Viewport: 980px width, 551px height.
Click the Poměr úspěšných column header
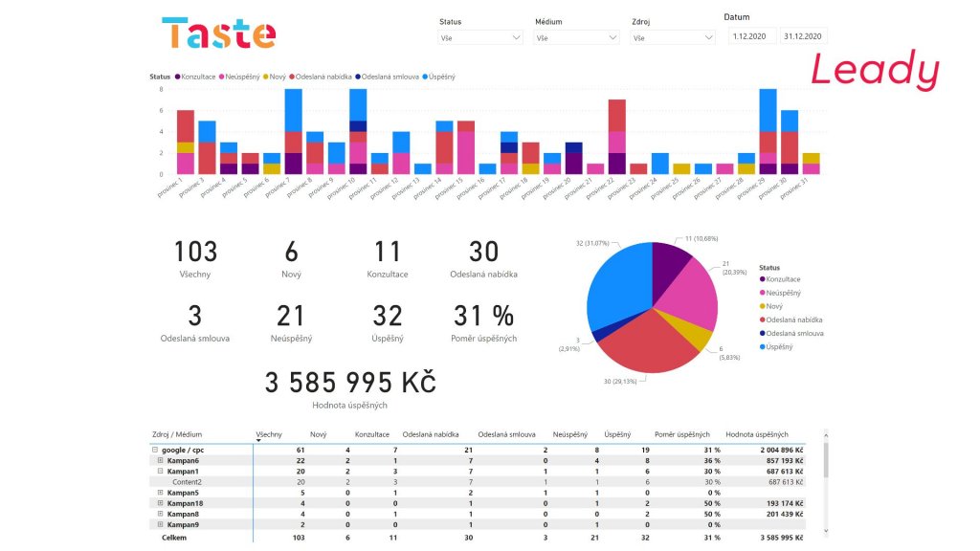tap(680, 434)
